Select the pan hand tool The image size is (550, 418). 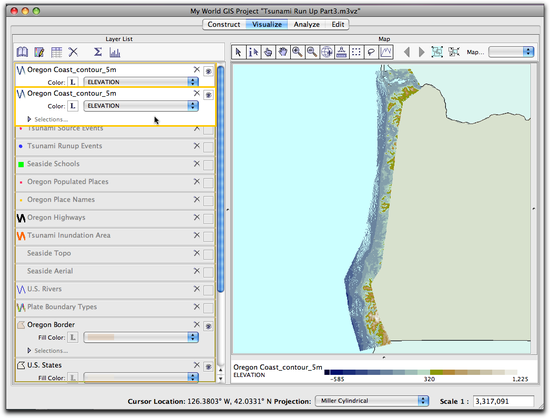(283, 52)
